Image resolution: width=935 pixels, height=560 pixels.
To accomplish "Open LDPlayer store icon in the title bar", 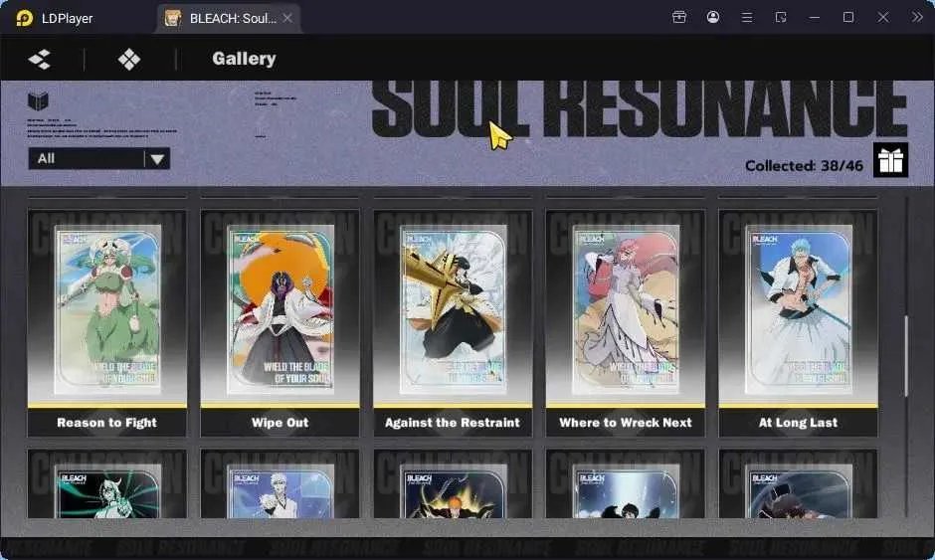I will coord(679,17).
